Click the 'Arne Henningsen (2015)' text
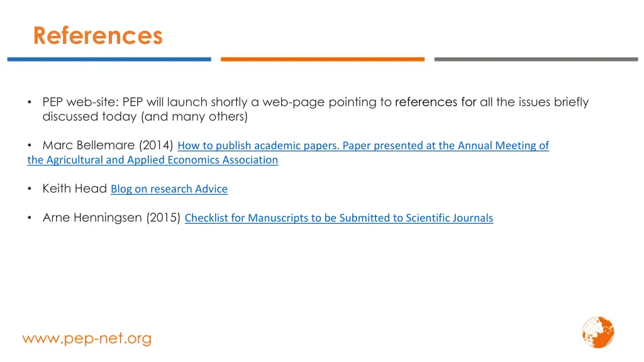Image resolution: width=644 pixels, height=362 pixels. [x=111, y=217]
